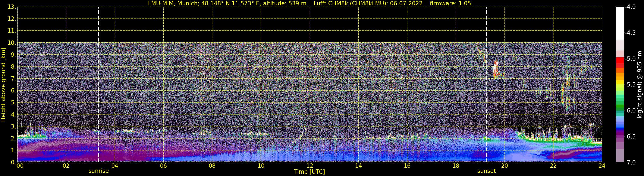Click the '13.' tick on the height axis
The image size is (644, 176).
pyautogui.click(x=12, y=7)
